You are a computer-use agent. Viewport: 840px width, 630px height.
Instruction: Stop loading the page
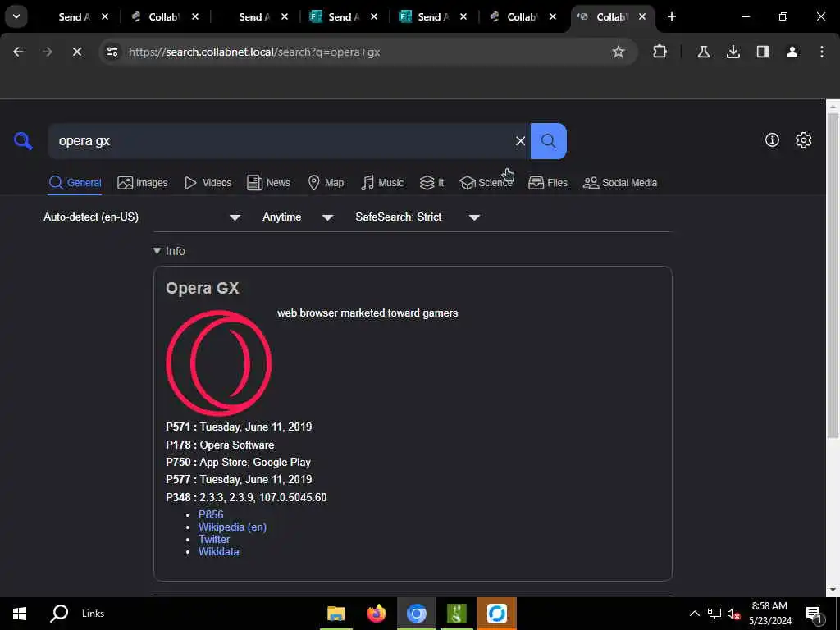point(76,52)
